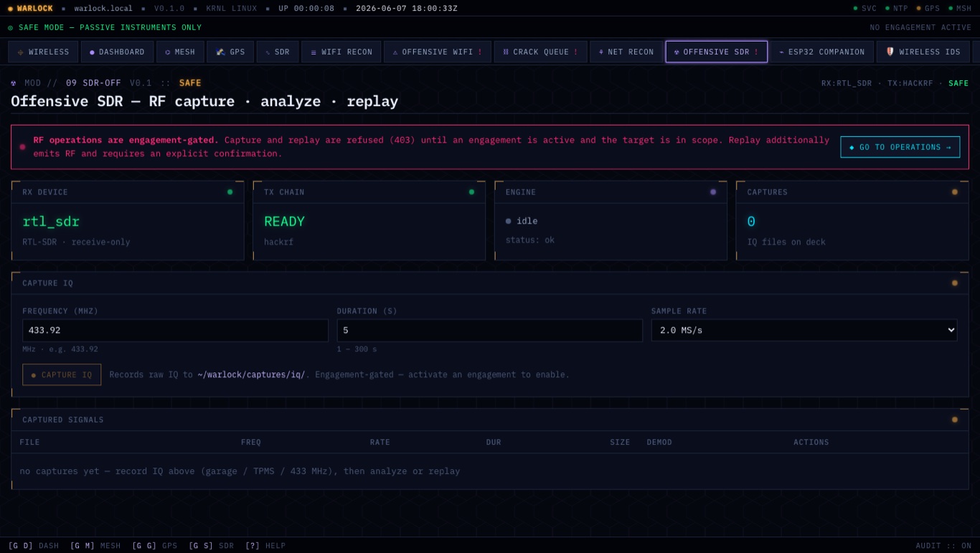Click the ? Help shortcut
Image resolution: width=980 pixels, height=553 pixels.
point(265,546)
